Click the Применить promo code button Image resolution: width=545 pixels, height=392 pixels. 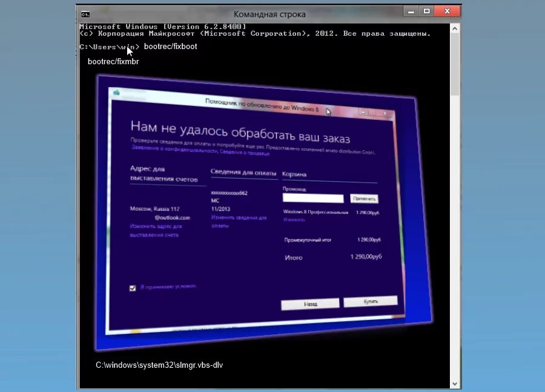[x=364, y=199]
